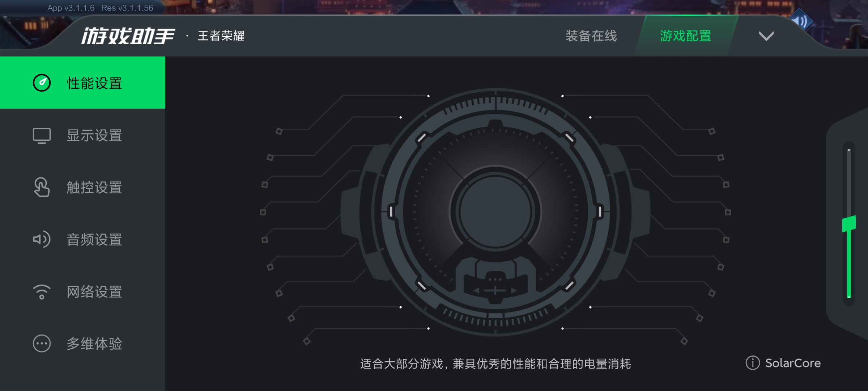Click the three-dot multi-dimension experience icon
868x391 pixels.
pyautogui.click(x=42, y=344)
